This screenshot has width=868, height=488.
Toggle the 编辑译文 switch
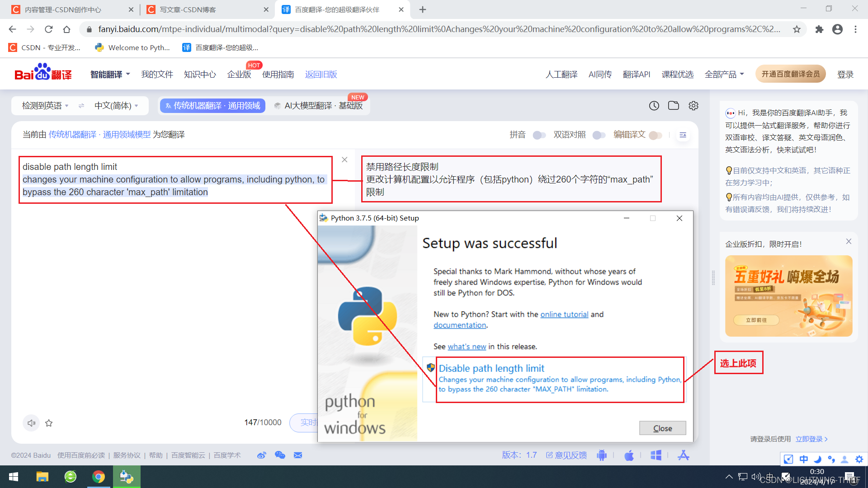click(655, 135)
